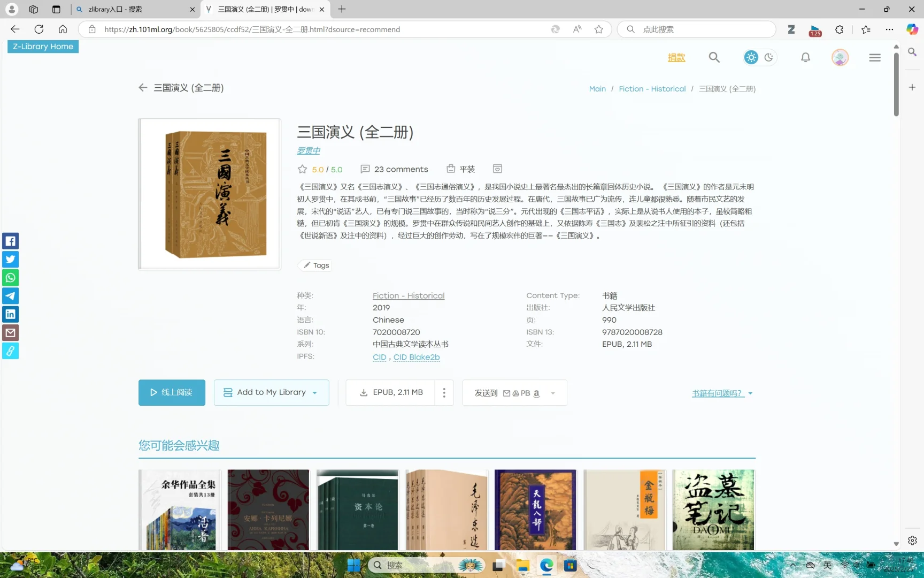Open the 盗墓笔记 recommended book cover

tap(713, 509)
